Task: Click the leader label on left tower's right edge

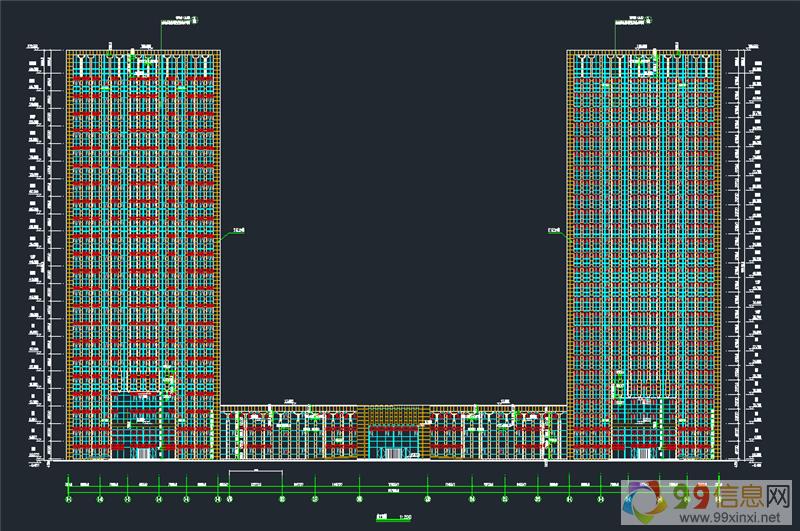Action: coord(238,231)
